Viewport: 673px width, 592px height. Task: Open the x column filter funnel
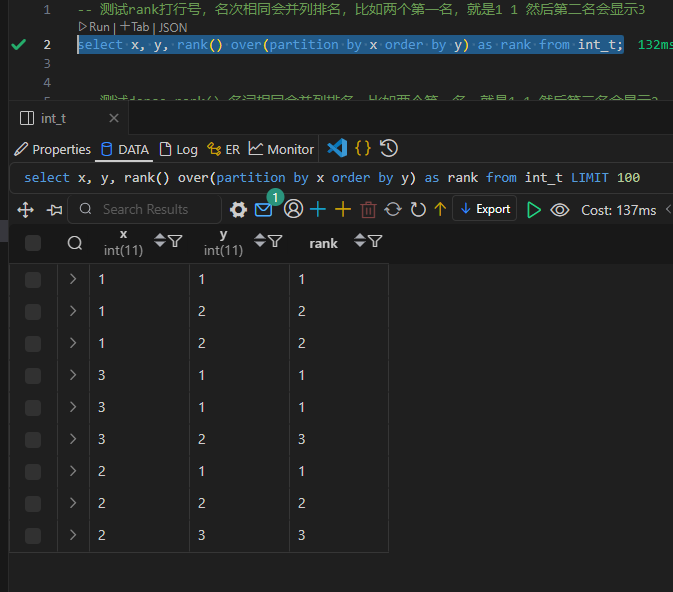point(175,241)
